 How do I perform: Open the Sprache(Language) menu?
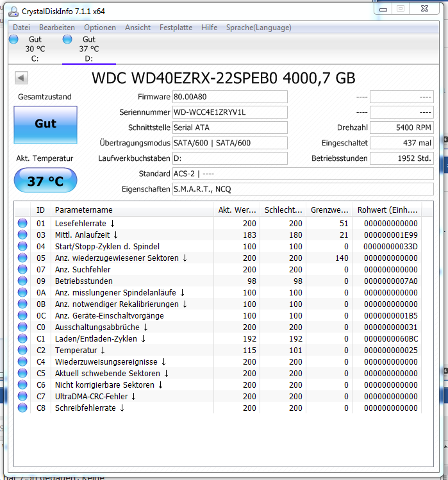click(259, 28)
